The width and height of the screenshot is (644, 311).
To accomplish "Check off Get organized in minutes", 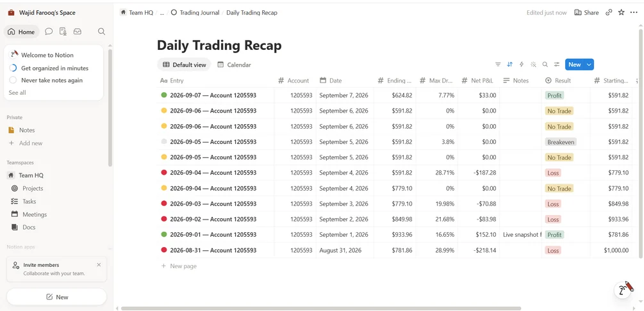I will coord(13,68).
